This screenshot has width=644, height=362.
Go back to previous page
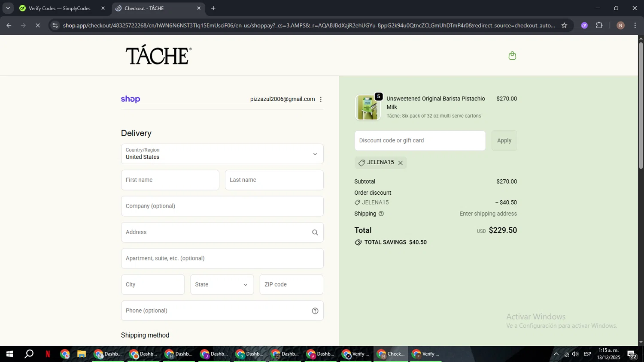pyautogui.click(x=9, y=25)
